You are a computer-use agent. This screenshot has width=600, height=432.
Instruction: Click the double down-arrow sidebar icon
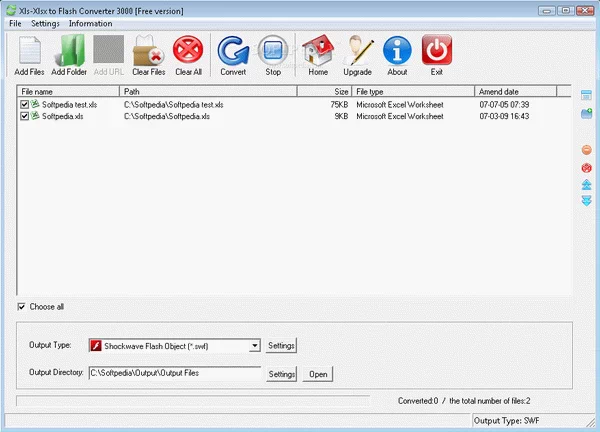pyautogui.click(x=586, y=201)
